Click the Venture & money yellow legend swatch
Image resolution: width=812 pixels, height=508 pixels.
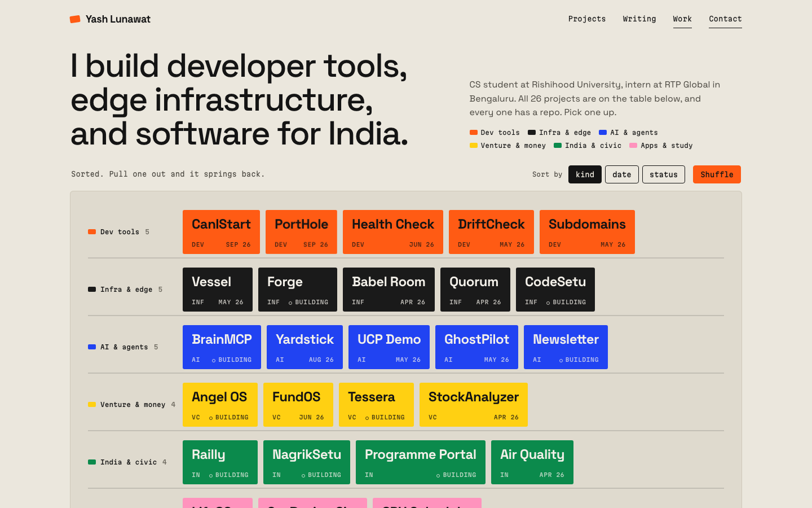[474, 146]
